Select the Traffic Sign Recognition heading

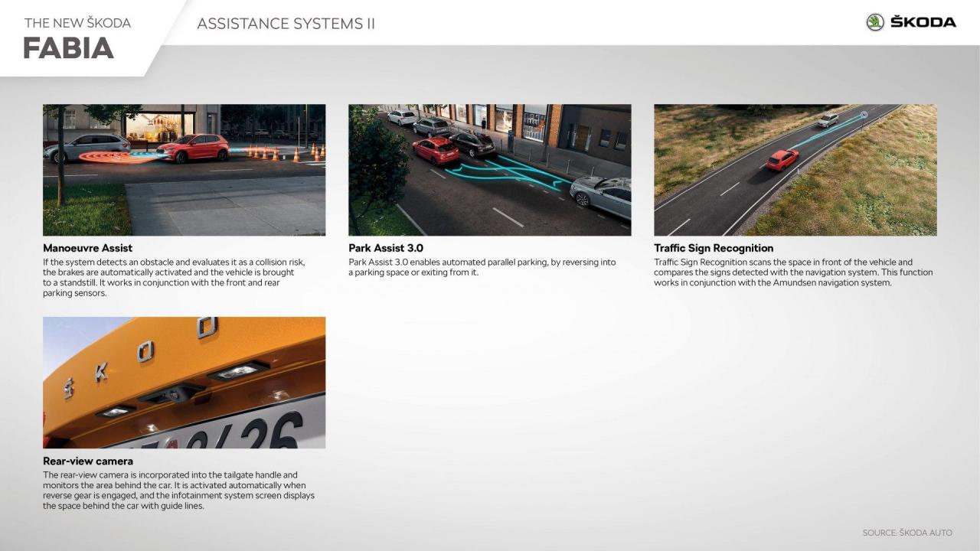click(x=714, y=248)
